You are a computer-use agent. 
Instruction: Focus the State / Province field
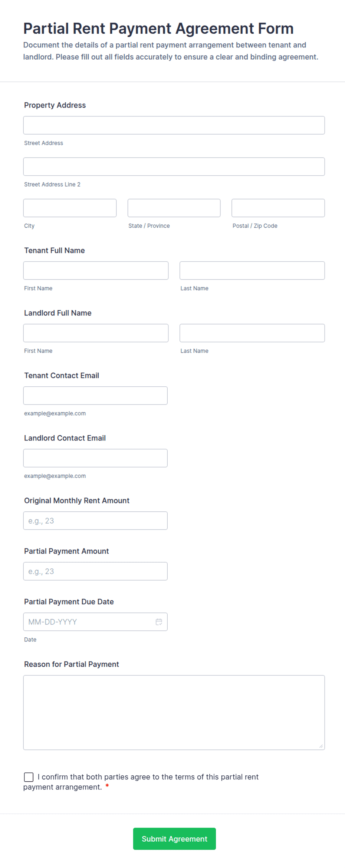click(174, 208)
